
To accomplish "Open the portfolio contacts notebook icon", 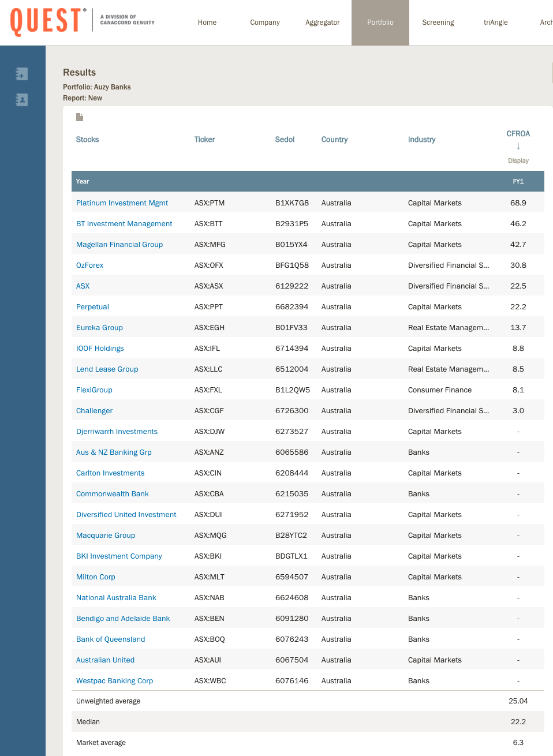I will click(22, 100).
